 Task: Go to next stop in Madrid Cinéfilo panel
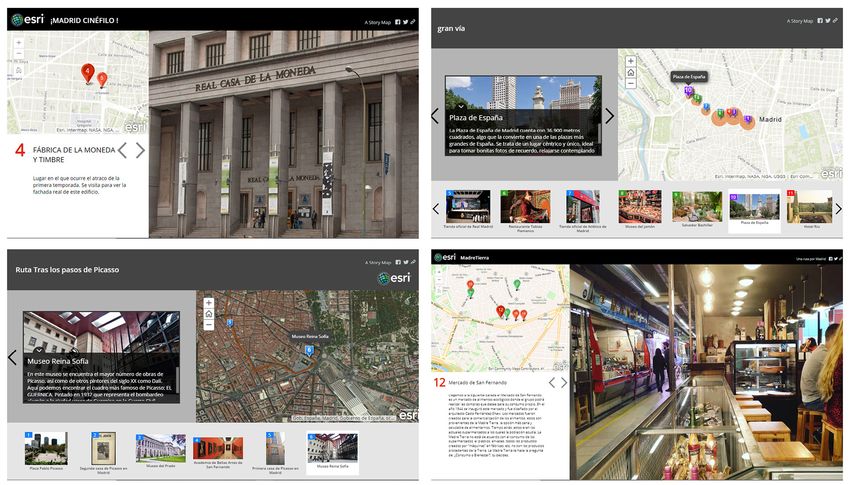pos(140,150)
